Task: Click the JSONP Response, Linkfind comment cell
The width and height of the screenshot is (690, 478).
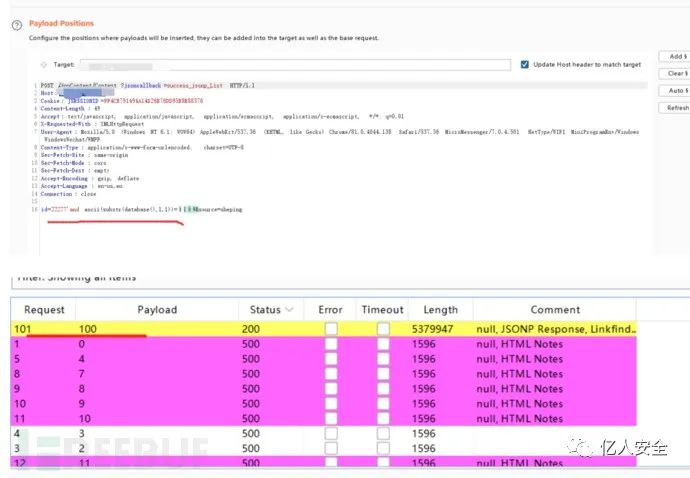Action: tap(556, 329)
